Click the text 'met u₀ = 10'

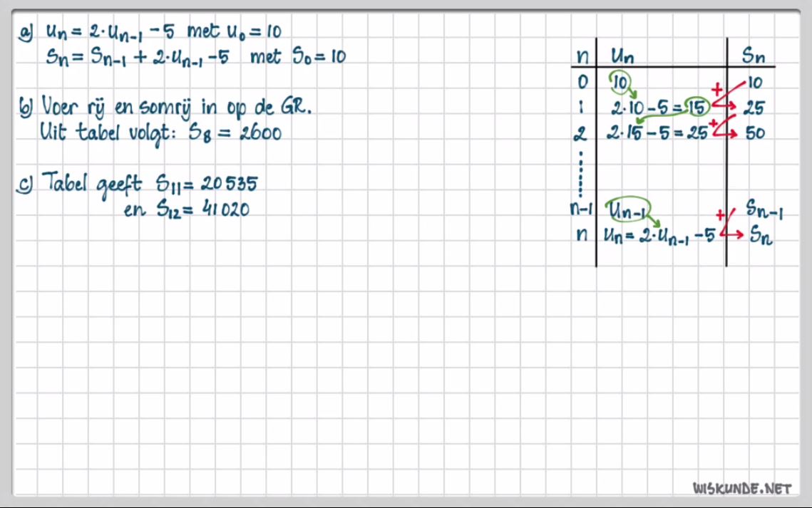[x=234, y=31]
